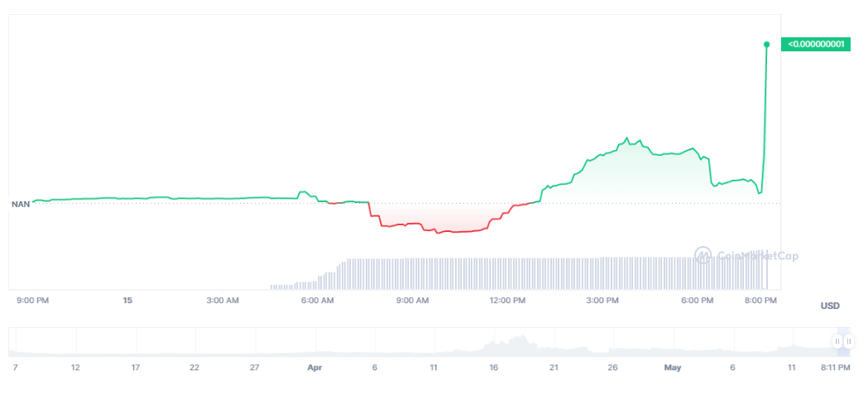Click navigator date label 17
Viewport: 868px width, 396px height.
135,368
